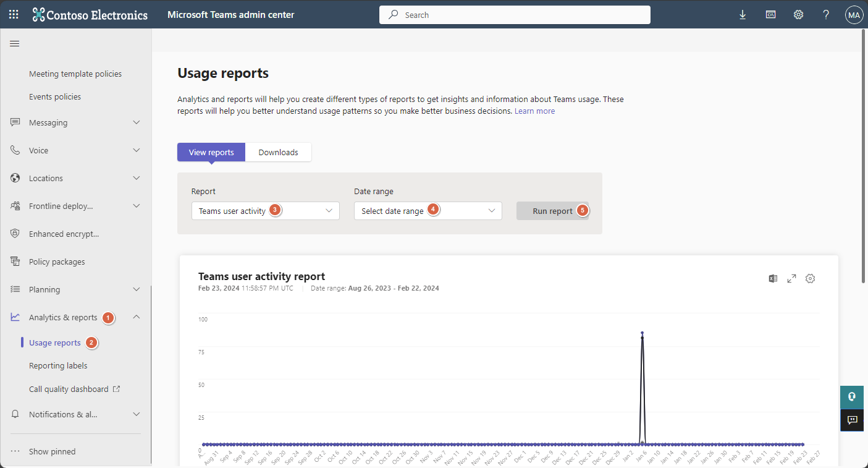Click the Jan 6 peak data point
This screenshot has width=868, height=468.
(x=642, y=333)
